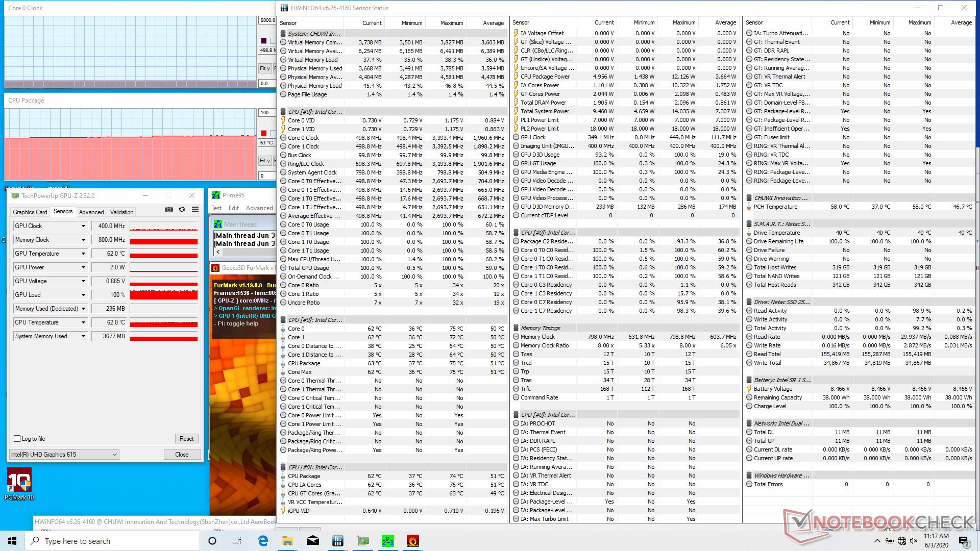Viewport: 980px width, 551px height.
Task: Click the GPU-Z refresh icon
Action: pyautogui.click(x=182, y=210)
